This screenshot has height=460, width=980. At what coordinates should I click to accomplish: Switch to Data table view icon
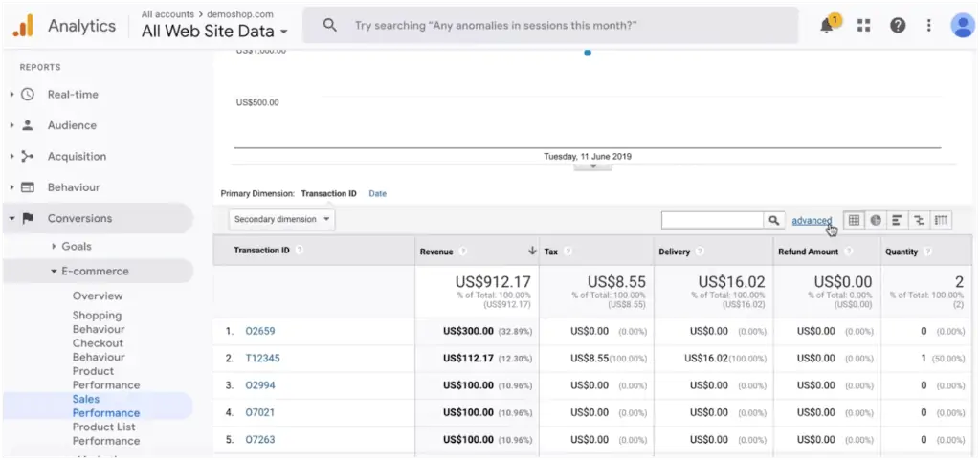point(854,220)
